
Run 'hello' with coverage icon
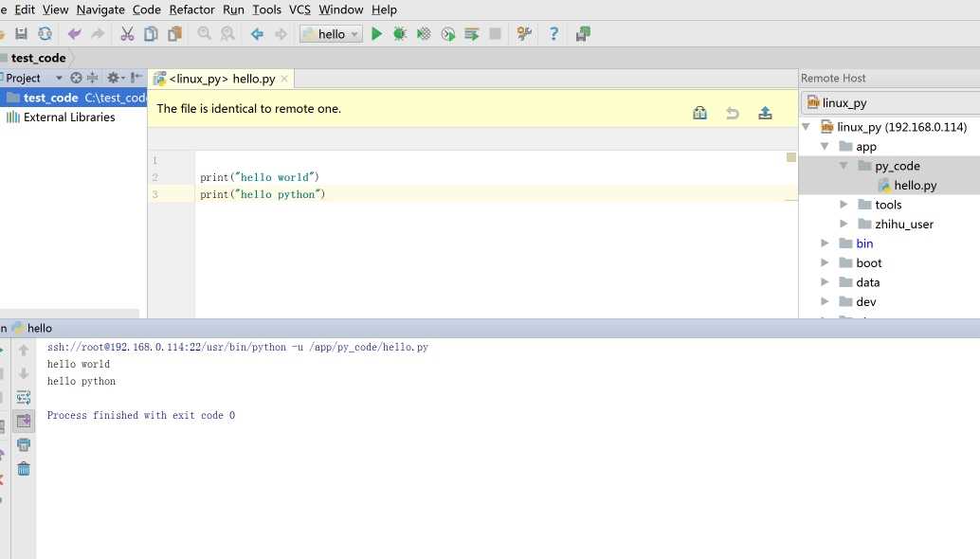[x=424, y=34]
